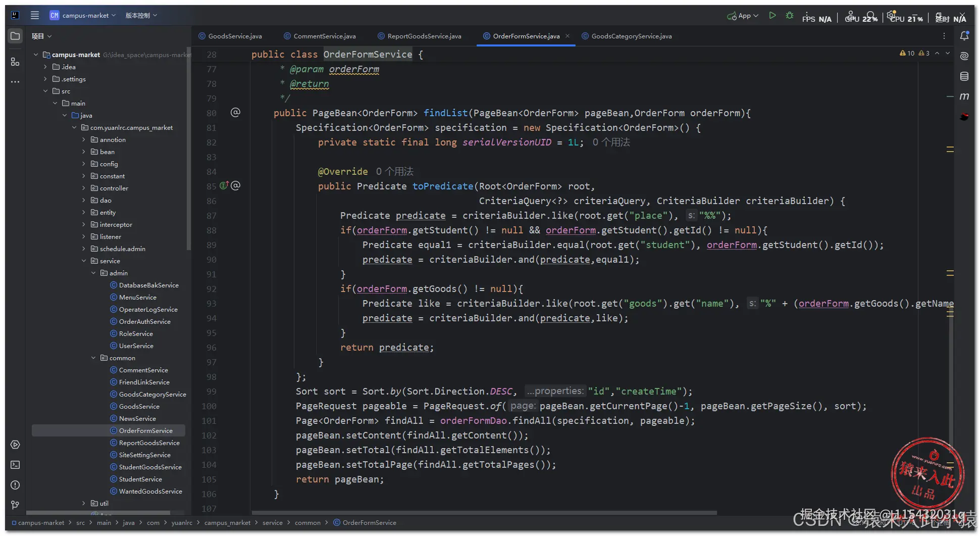Run the App configuration

772,16
